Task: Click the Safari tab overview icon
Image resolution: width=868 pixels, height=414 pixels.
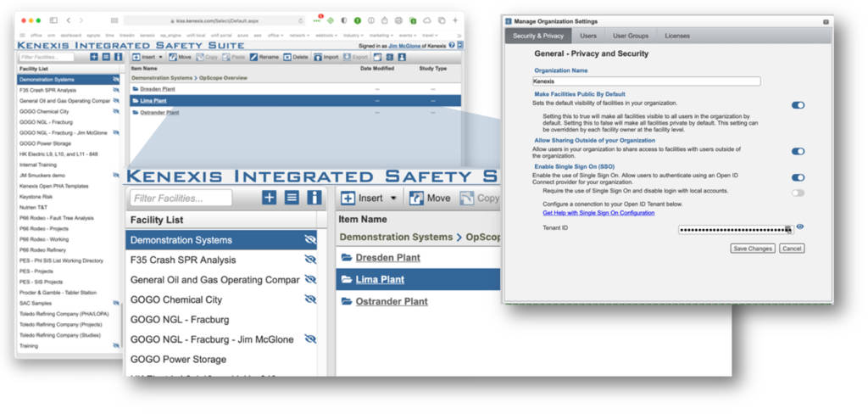Action: click(442, 20)
